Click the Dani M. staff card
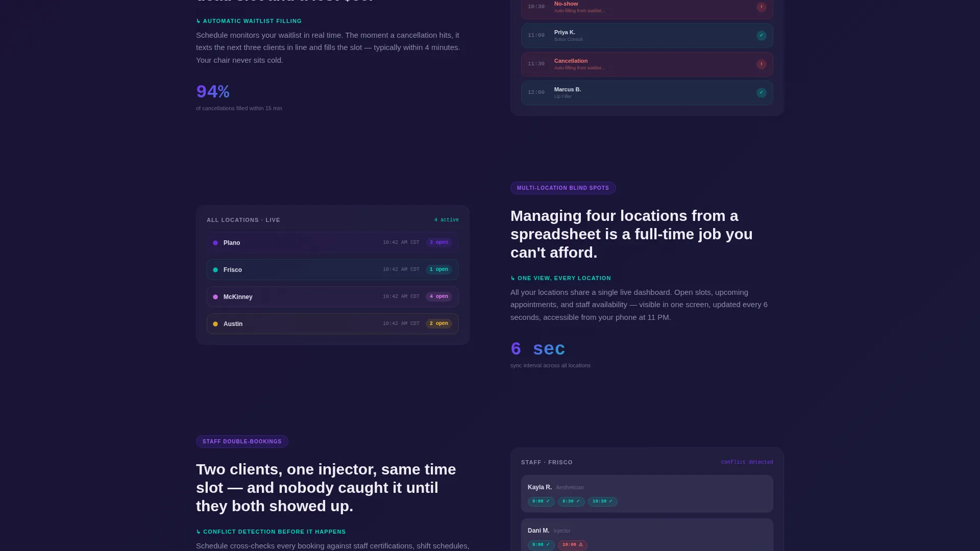The height and width of the screenshot is (551, 980). coord(647,535)
